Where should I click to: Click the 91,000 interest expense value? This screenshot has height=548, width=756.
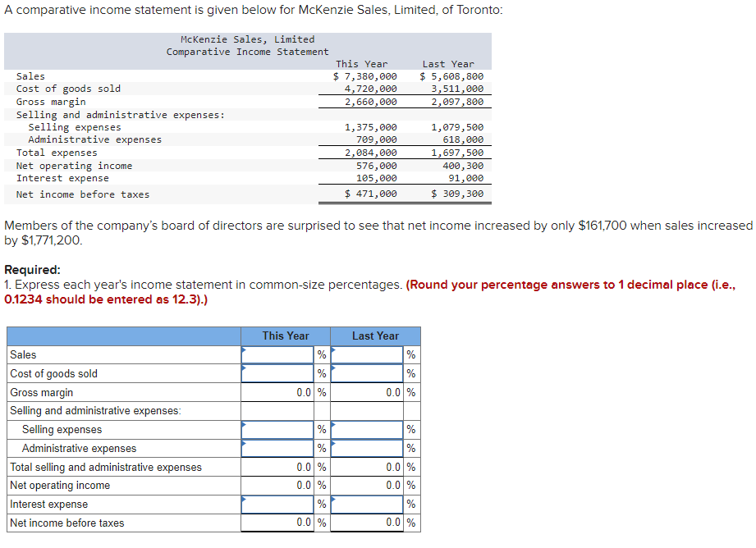[x=465, y=178]
